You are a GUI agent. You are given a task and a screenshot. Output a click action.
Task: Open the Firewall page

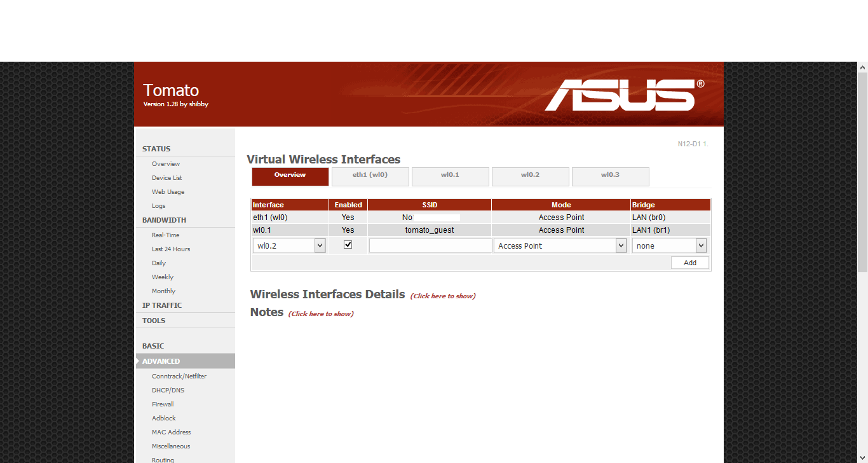coord(163,404)
